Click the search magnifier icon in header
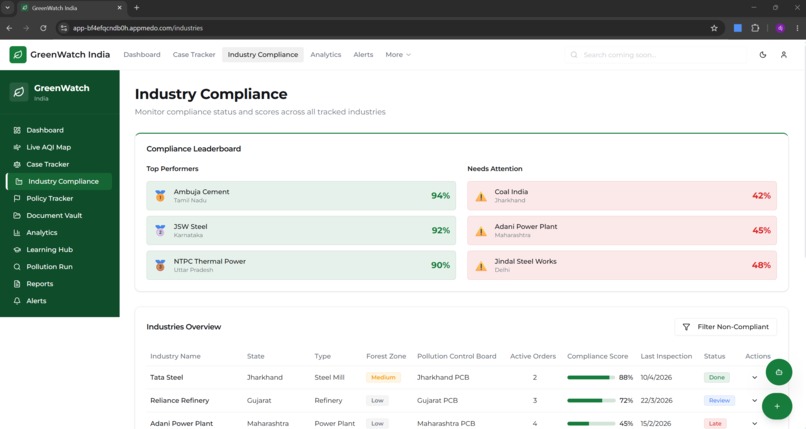Screen dimensions: 806x429 coord(574,54)
